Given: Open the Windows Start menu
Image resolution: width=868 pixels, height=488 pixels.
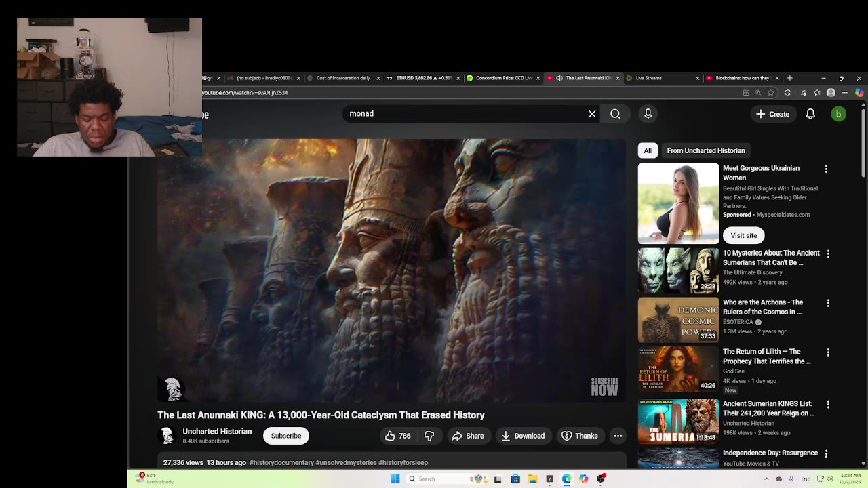Looking at the screenshot, I should (395, 479).
